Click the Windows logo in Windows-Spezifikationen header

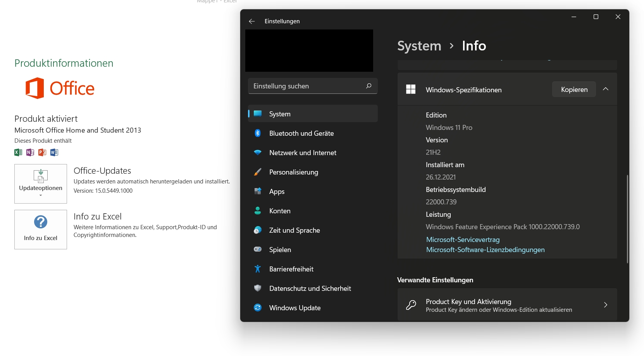point(411,90)
